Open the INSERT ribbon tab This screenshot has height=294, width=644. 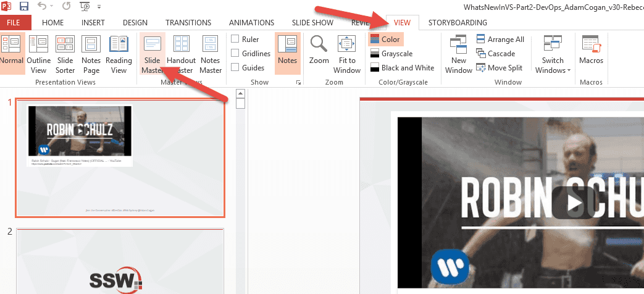click(x=93, y=23)
